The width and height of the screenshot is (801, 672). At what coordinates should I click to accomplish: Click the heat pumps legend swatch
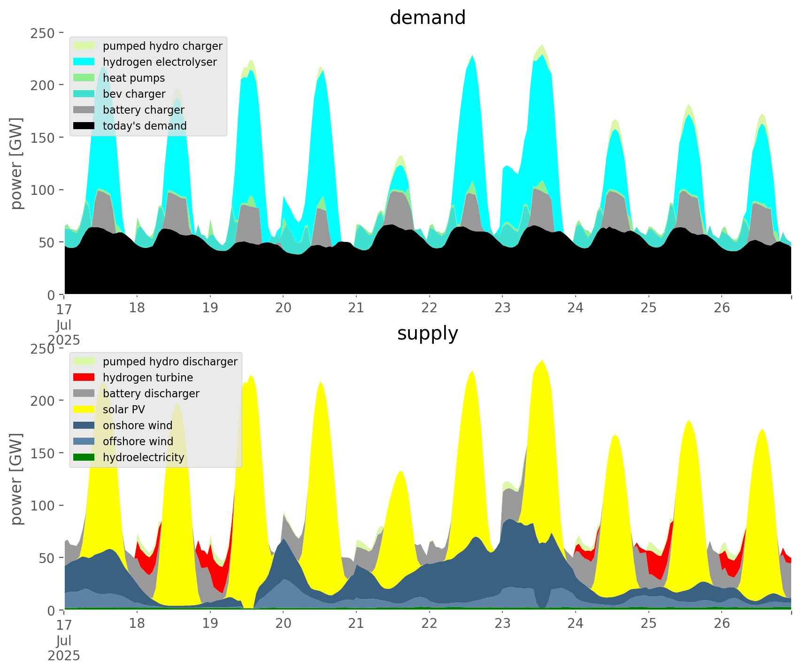tap(85, 78)
